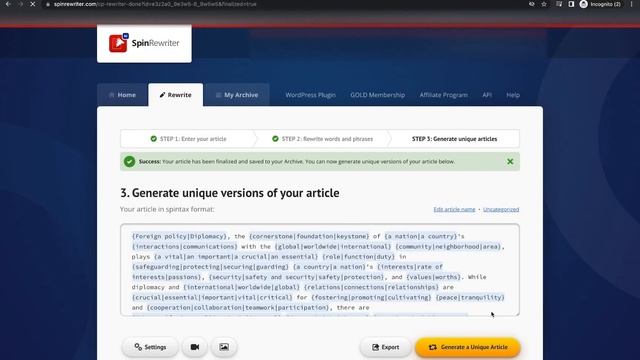Click the label 'Your article in spintax format:'
The image size is (640, 360).
click(x=167, y=209)
